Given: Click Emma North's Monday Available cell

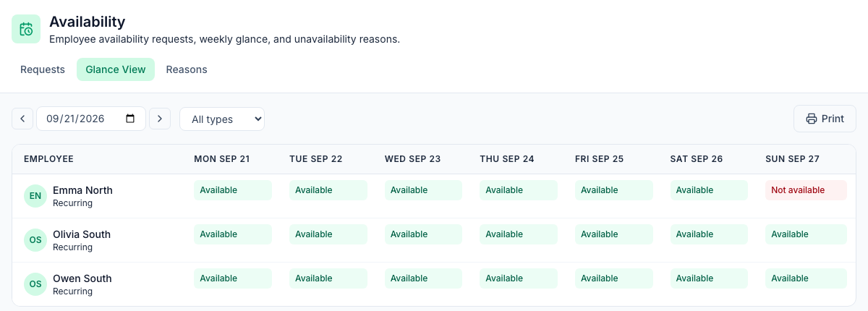Looking at the screenshot, I should pos(233,190).
